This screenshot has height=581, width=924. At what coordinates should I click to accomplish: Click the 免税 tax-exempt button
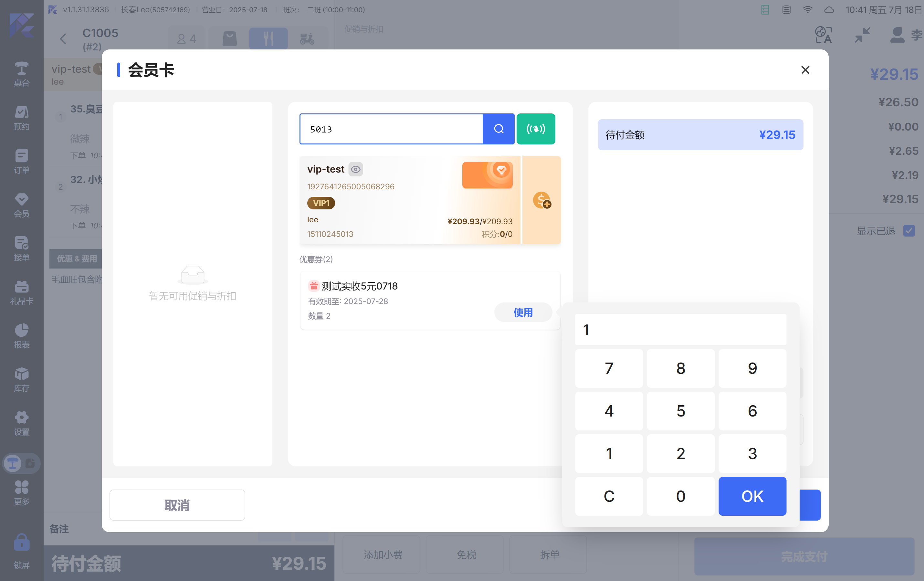tap(466, 555)
